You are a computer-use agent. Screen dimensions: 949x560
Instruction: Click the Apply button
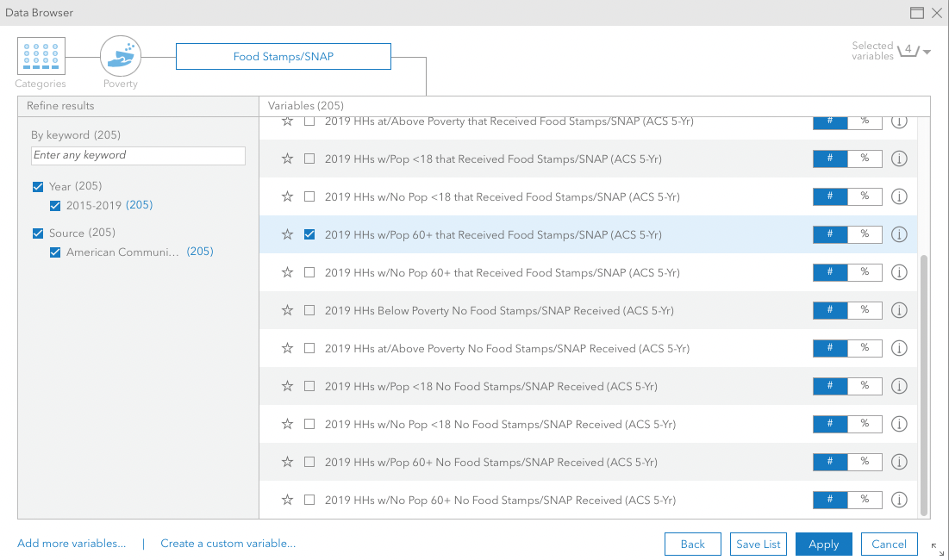point(824,544)
